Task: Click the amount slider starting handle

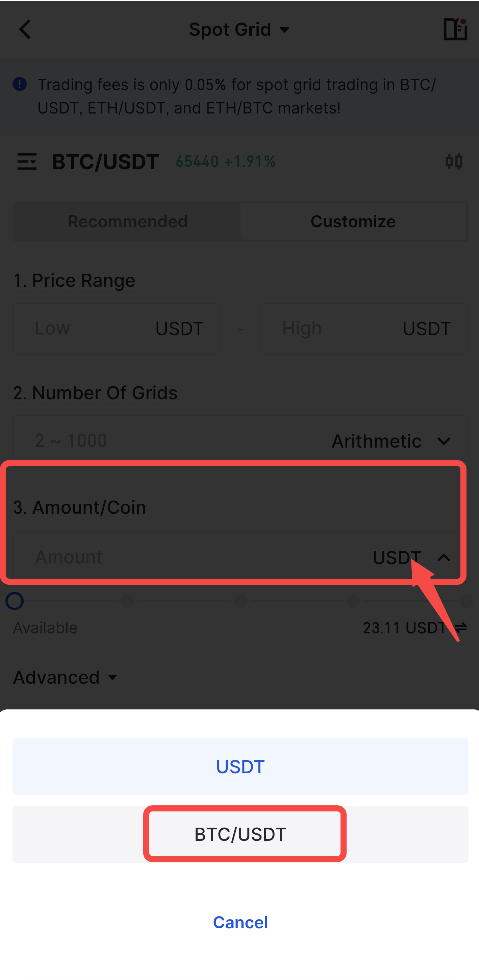Action: (x=15, y=601)
